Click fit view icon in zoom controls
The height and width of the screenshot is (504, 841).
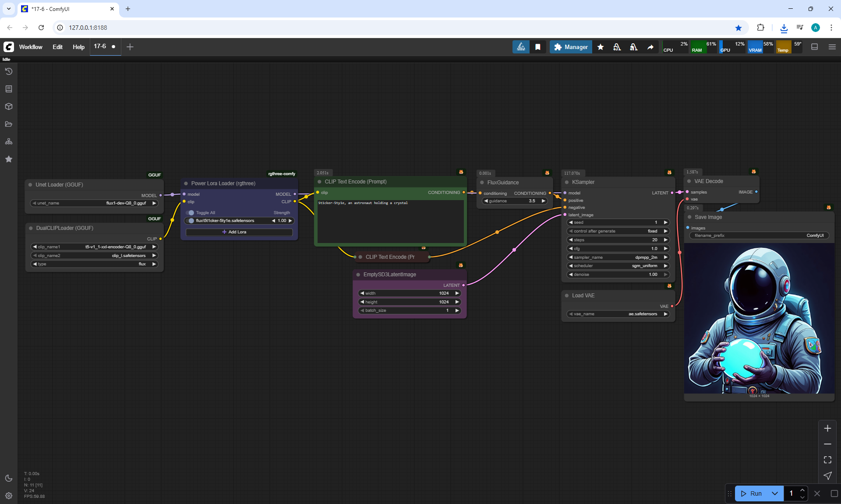click(827, 460)
